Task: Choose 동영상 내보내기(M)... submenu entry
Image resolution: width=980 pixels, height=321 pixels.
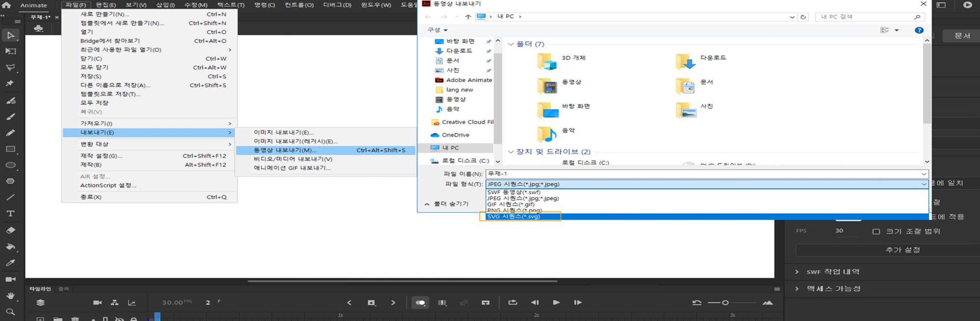Action: click(x=326, y=150)
